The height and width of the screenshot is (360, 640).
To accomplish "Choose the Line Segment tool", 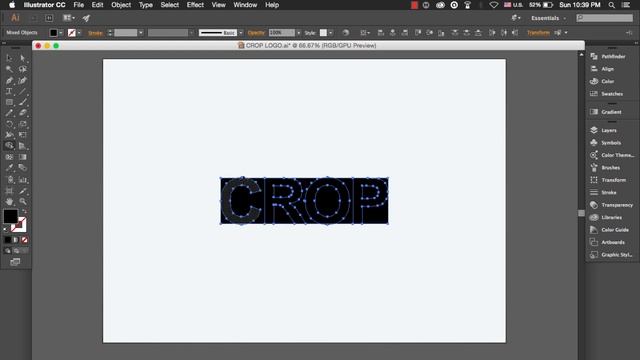I will [x=22, y=91].
